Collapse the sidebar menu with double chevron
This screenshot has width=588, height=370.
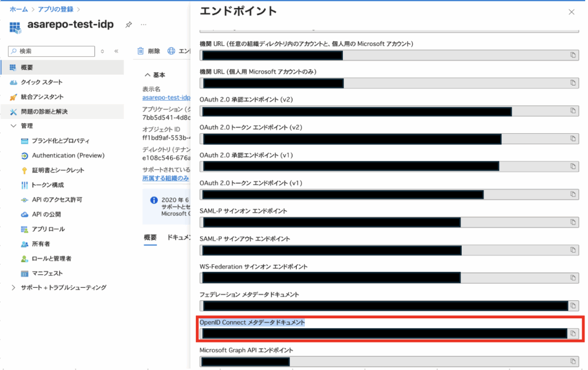coord(117,51)
